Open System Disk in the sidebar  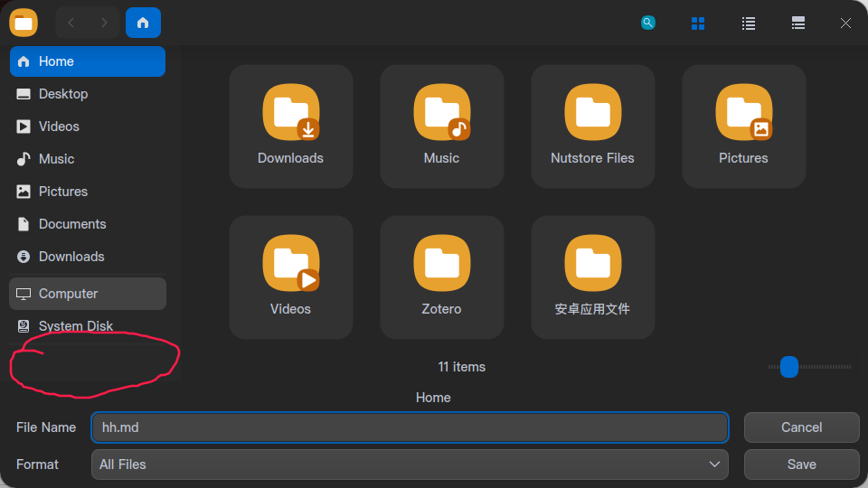pos(88,326)
